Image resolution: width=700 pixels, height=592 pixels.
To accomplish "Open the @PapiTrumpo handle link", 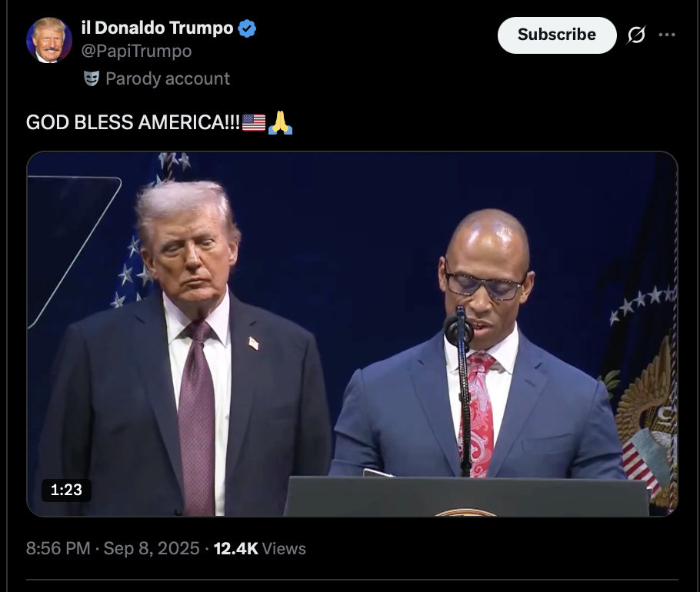I will point(137,52).
